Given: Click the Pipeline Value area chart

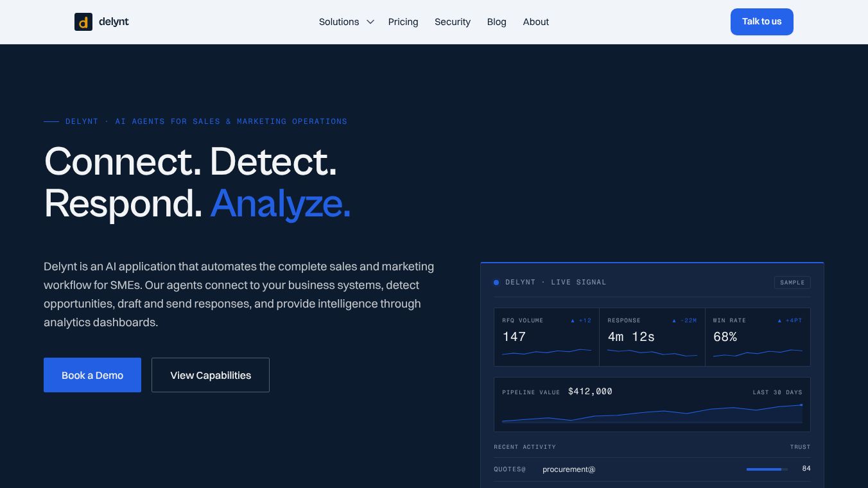Looking at the screenshot, I should click(652, 414).
